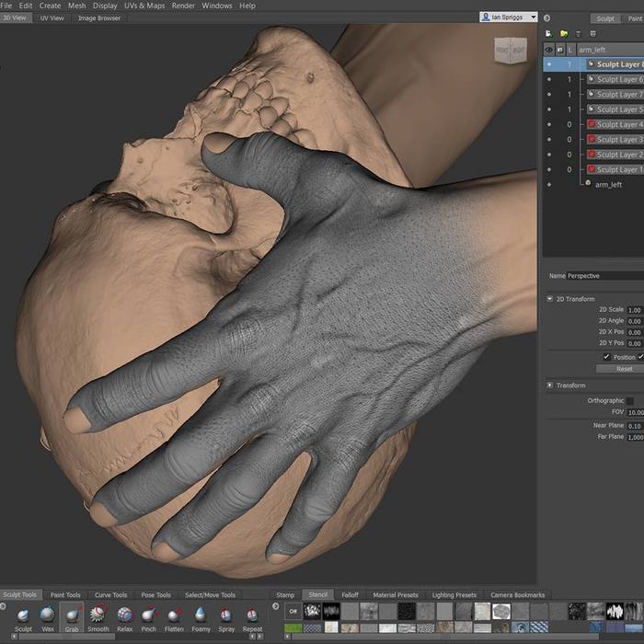Pick the Smooth tool icon

pos(98,615)
